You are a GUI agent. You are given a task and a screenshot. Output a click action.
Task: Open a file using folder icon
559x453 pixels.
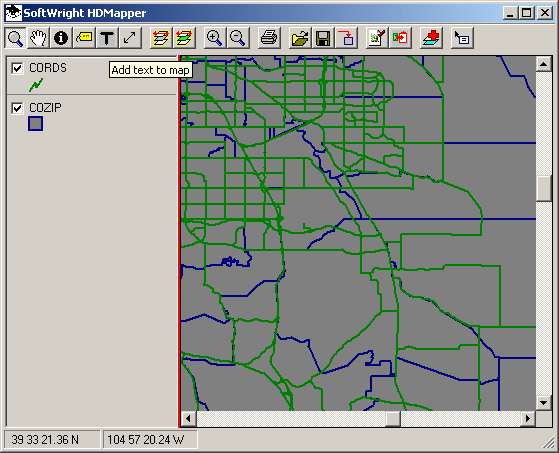tap(299, 38)
